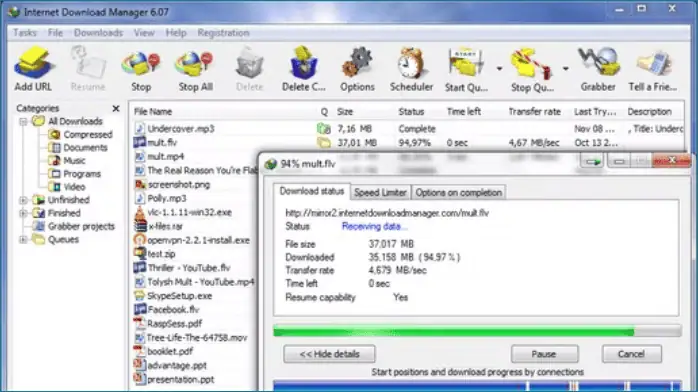Screen dimensions: 698x392
Task: Switch to the Download status tab
Action: click(x=312, y=191)
